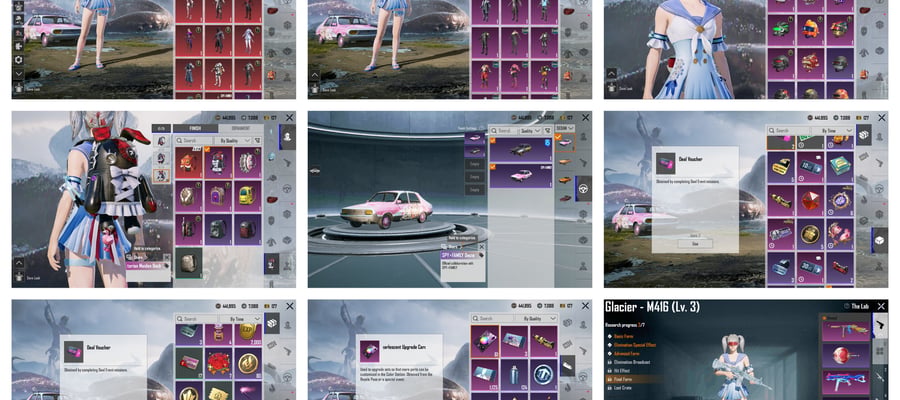900x400 pixels.
Task: Select the green helmet in helmet inventory screen
Action: point(781,29)
